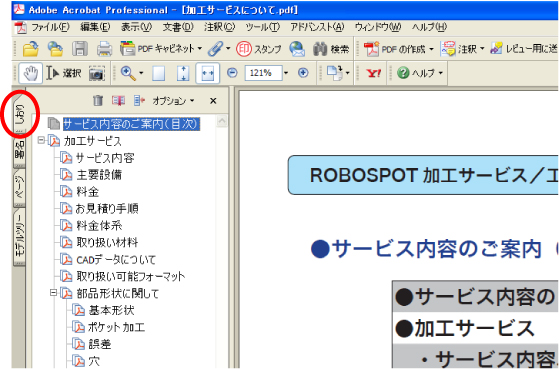This screenshot has height=369, width=559.
Task: Open the 文書 menu
Action: (x=178, y=27)
